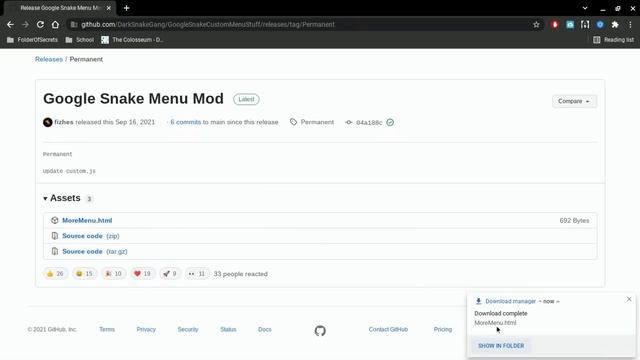Open the bracket-shaped extension icon
This screenshot has height=360, width=640.
(585, 24)
